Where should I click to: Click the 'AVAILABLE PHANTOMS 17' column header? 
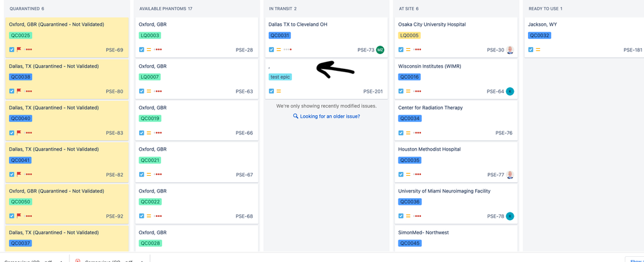pos(166,8)
